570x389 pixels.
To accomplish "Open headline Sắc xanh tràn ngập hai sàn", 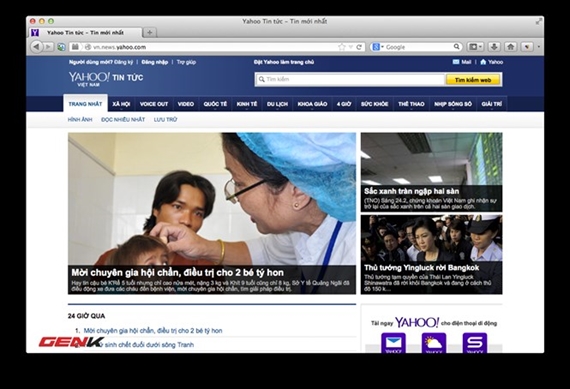I will coord(412,191).
